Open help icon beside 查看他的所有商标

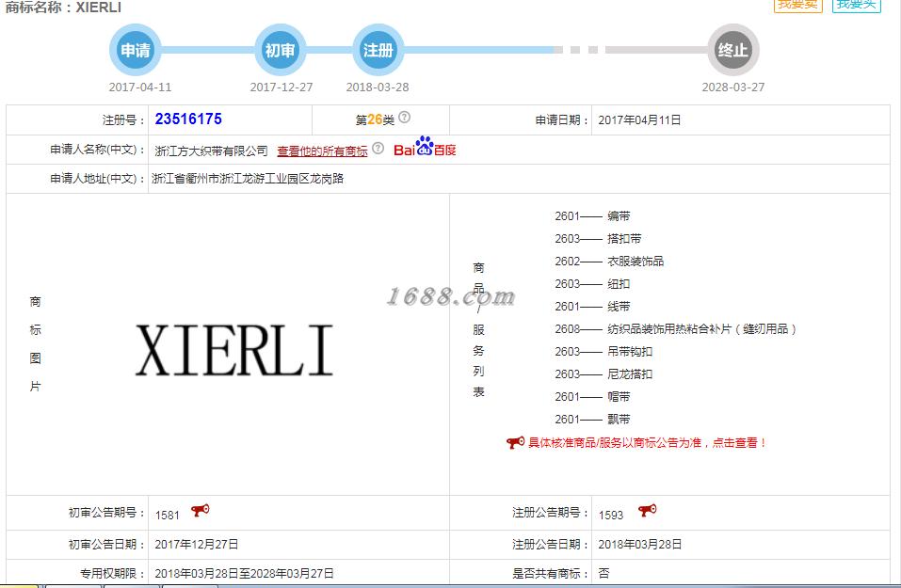click(x=378, y=148)
